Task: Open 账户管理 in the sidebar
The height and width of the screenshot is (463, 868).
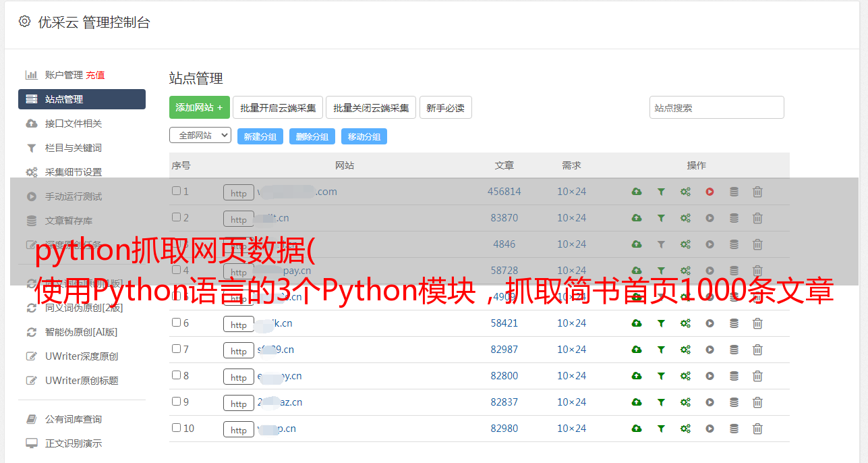Action: point(63,75)
